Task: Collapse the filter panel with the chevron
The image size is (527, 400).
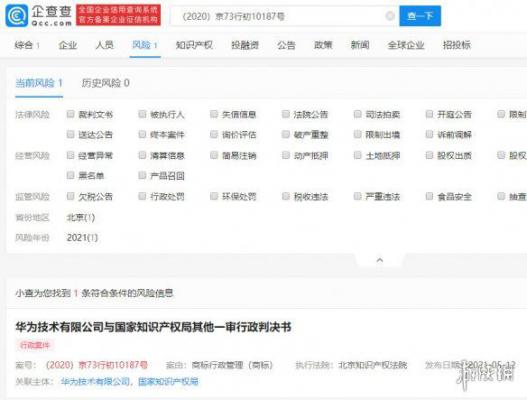Action: tap(380, 260)
